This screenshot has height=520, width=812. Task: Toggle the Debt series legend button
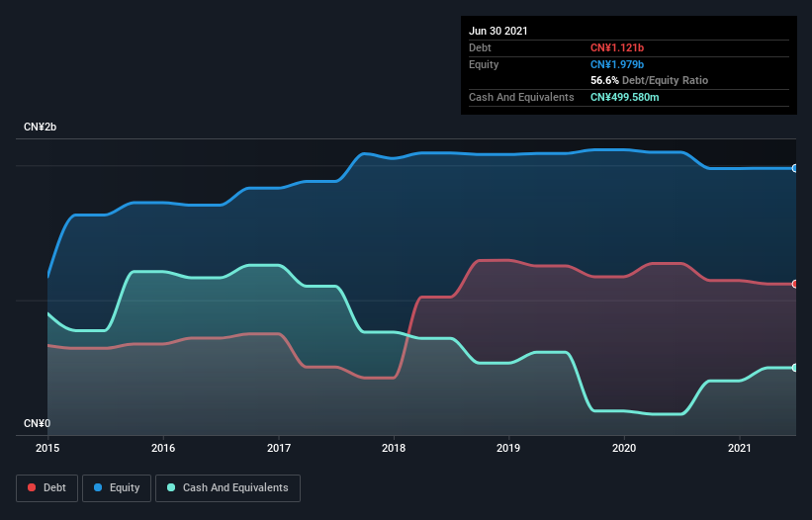tap(47, 488)
